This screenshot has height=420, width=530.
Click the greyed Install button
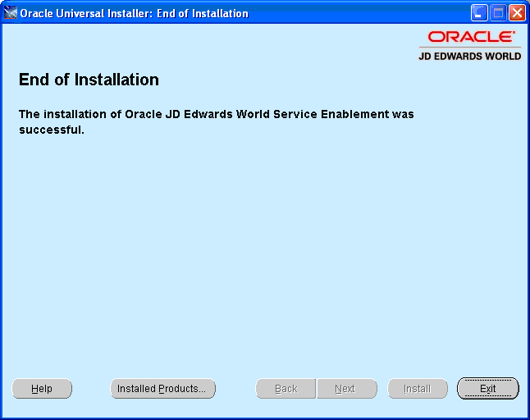(418, 389)
